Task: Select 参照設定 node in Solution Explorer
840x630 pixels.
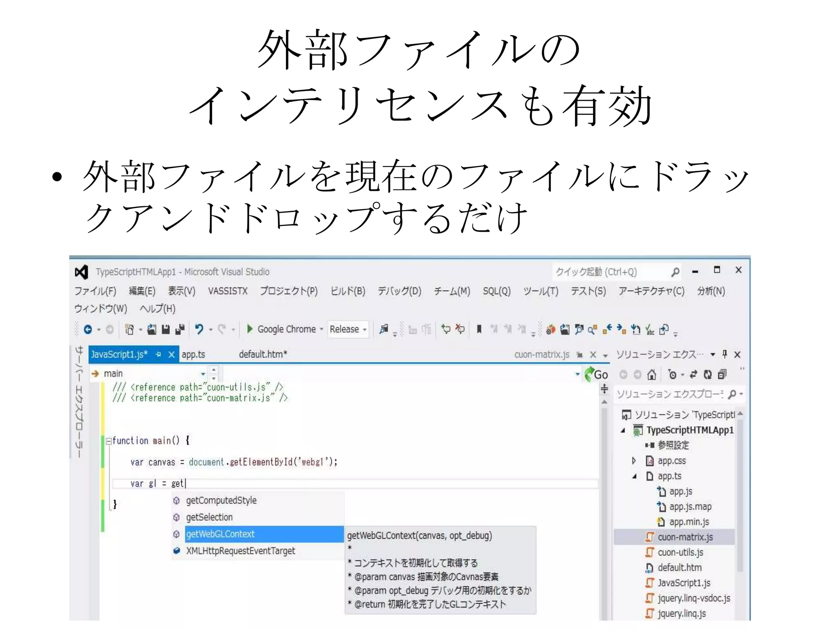Action: (674, 445)
